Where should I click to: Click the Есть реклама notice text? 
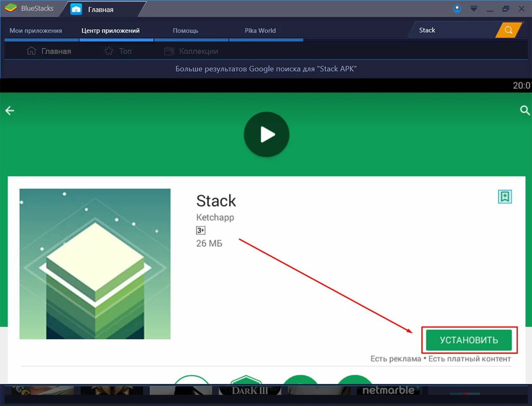coord(395,359)
